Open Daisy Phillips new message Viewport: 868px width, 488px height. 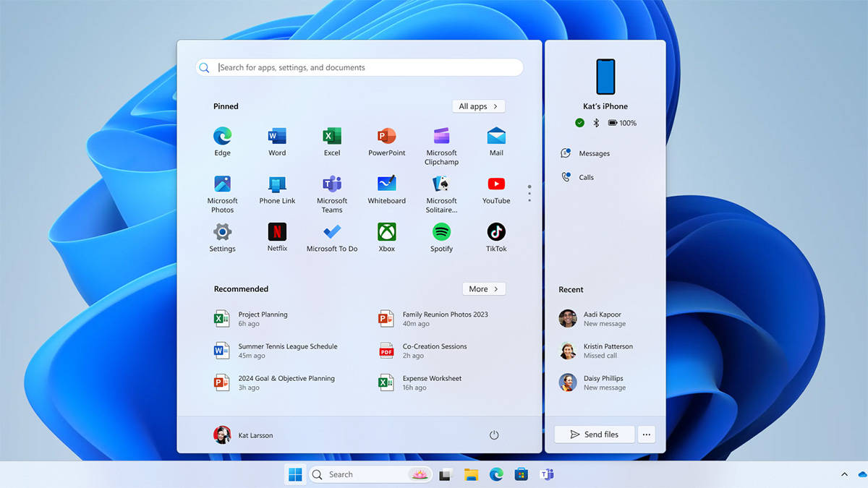click(592, 382)
